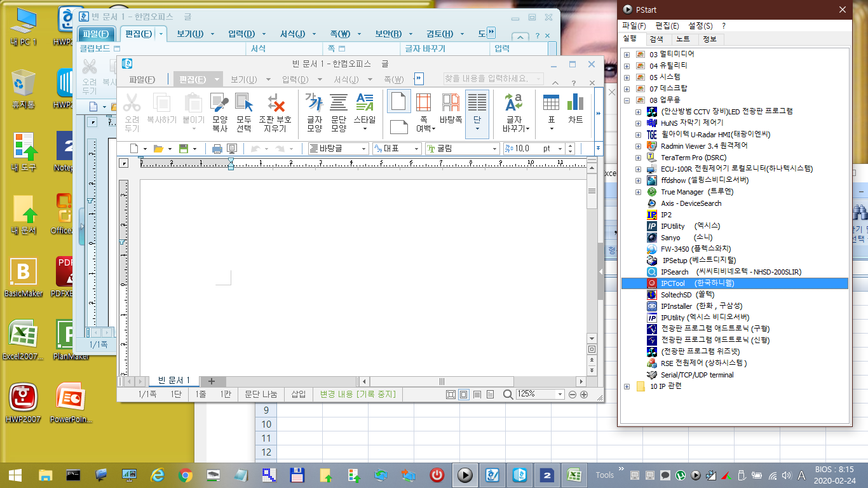The image size is (868, 488).
Task: Click the open folder icon in toolbar
Action: pyautogui.click(x=158, y=149)
